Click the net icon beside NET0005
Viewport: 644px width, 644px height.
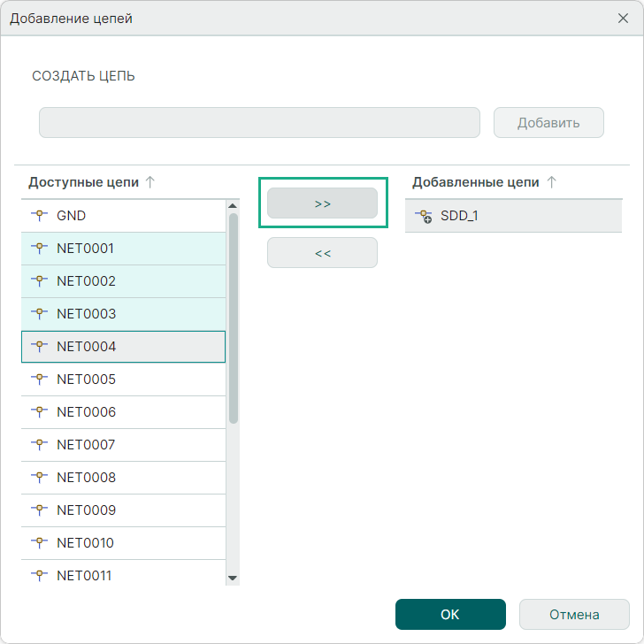click(x=38, y=379)
